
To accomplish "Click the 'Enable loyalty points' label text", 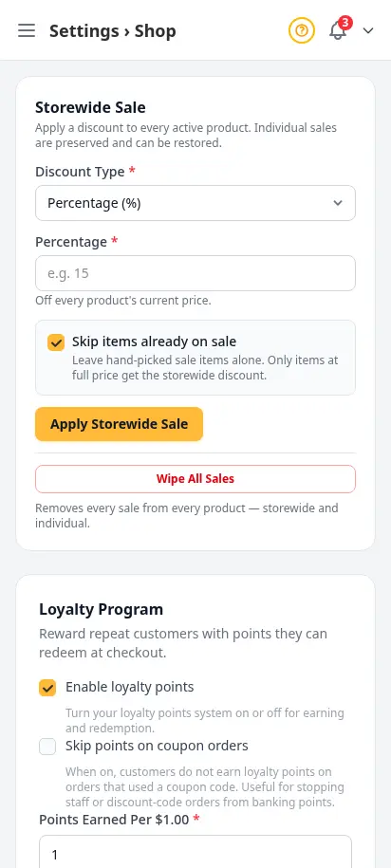I will (130, 688).
